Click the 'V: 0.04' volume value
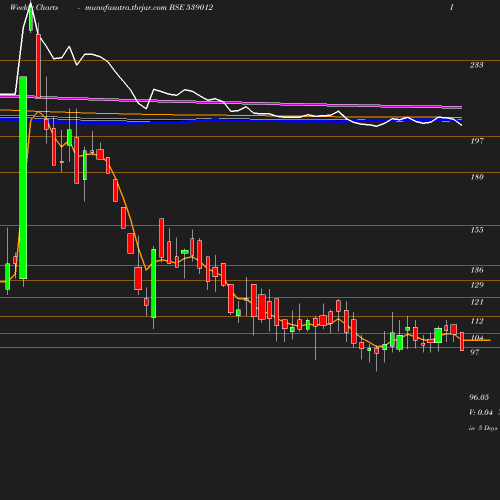Viewport: 500px width, 500px height. tap(481, 412)
